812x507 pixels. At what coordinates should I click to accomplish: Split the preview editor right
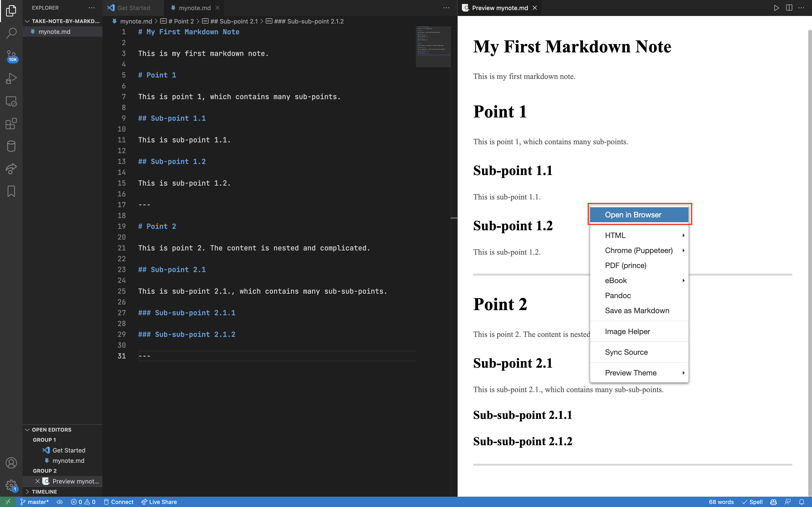[x=789, y=8]
